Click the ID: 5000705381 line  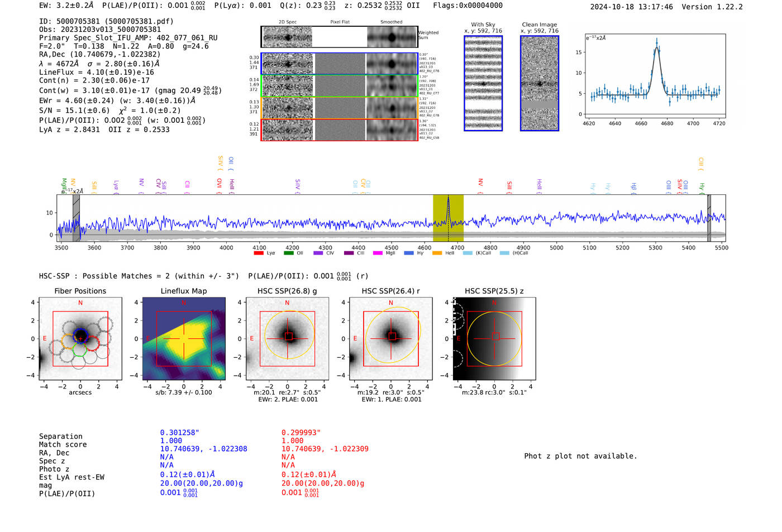pos(106,21)
